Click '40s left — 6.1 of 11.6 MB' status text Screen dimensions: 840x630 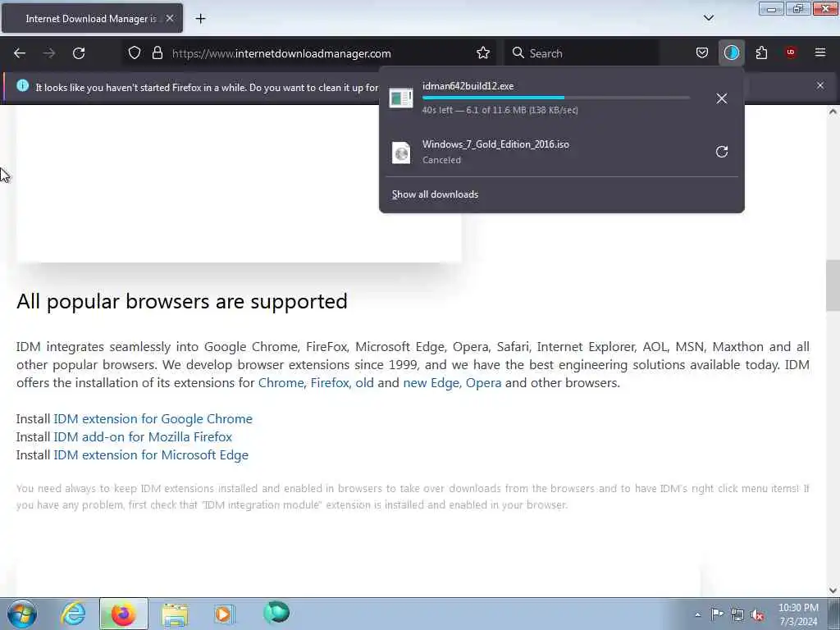click(500, 111)
